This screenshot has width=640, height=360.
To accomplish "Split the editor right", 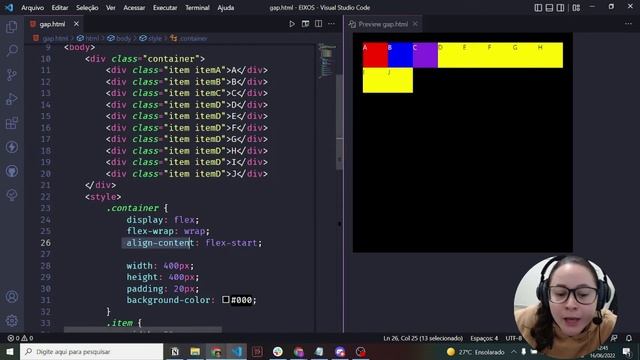I will pyautogui.click(x=318, y=24).
